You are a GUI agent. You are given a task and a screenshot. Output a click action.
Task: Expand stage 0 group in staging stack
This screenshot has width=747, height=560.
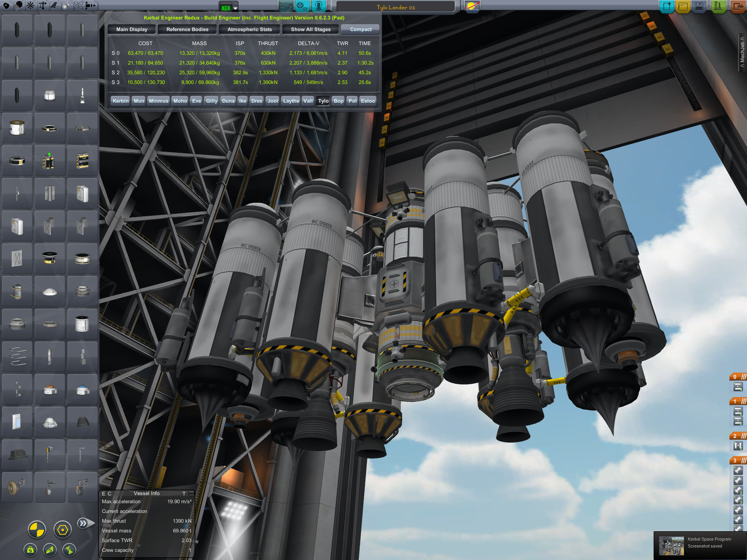tap(738, 377)
